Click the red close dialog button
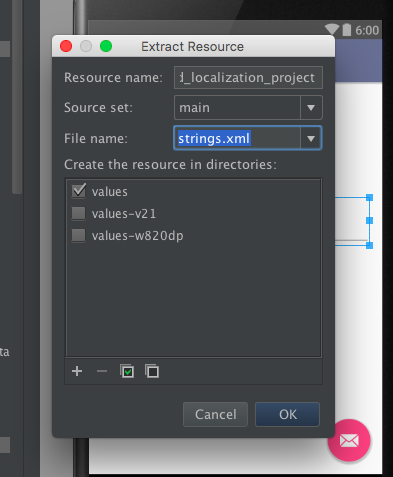Image resolution: width=393 pixels, height=477 pixels. [x=66, y=46]
